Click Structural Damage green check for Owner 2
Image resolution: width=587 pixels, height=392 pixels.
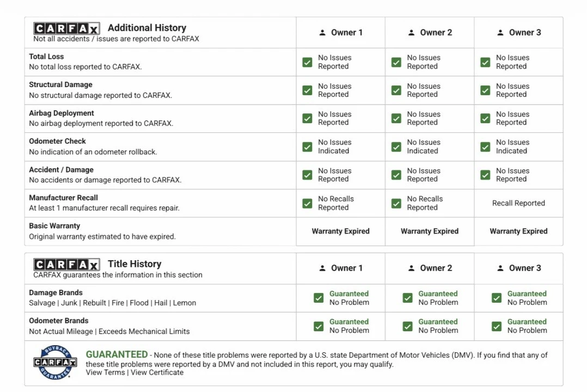[x=396, y=90]
